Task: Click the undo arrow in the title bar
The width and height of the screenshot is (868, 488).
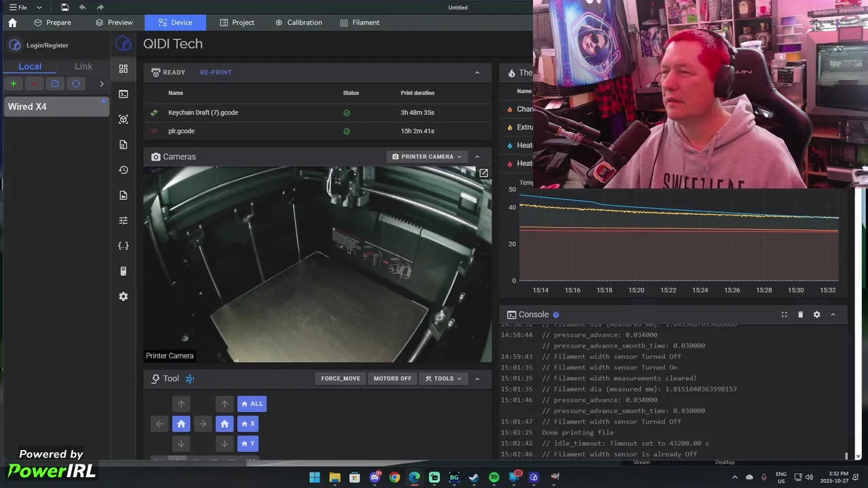Action: (x=83, y=7)
